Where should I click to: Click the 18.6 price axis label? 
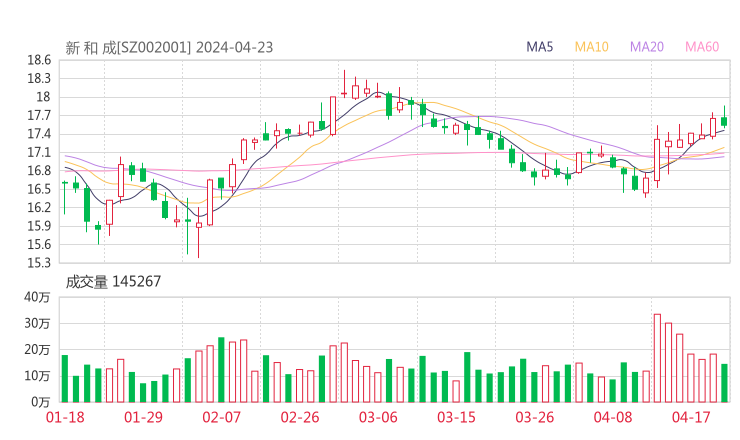(39, 60)
